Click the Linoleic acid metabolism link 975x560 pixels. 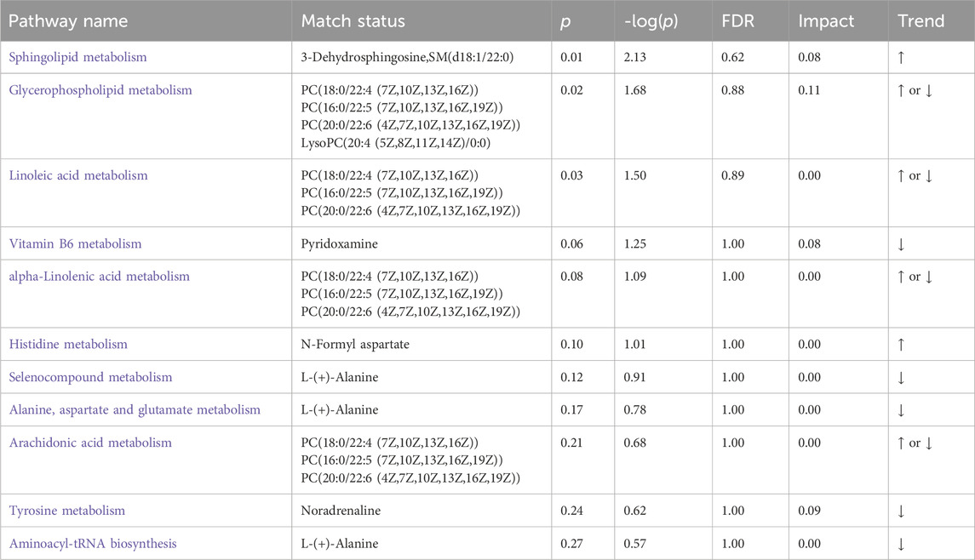pos(78,175)
